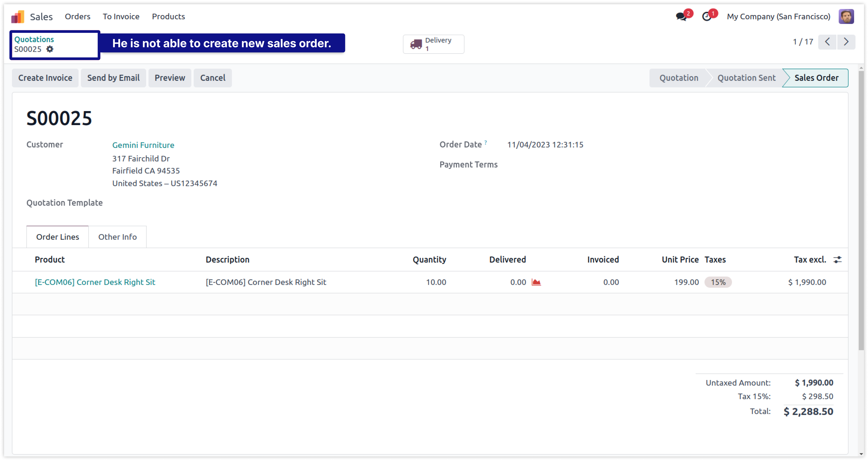Screen dimensions: 868x463
Task: Open the activities clock icon
Action: click(x=707, y=17)
